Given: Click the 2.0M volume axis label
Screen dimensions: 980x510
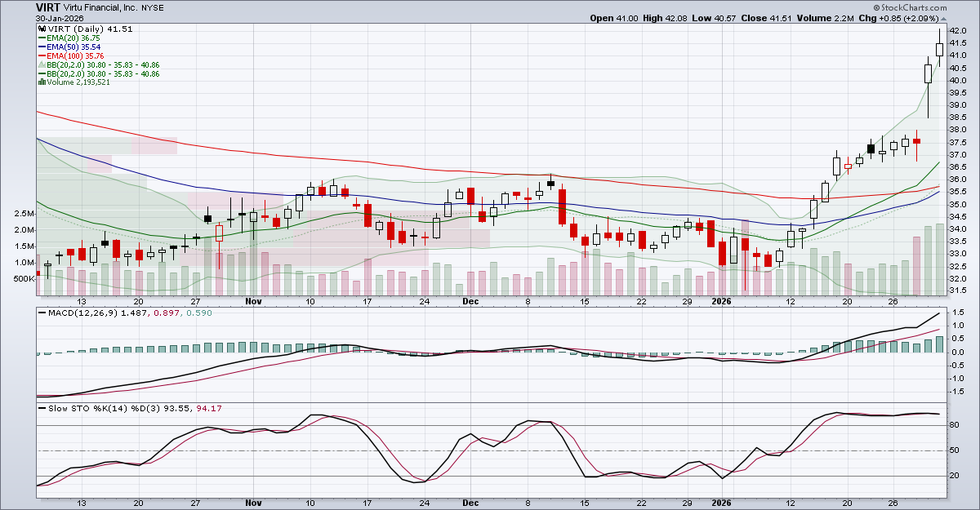Looking at the screenshot, I should [24, 230].
